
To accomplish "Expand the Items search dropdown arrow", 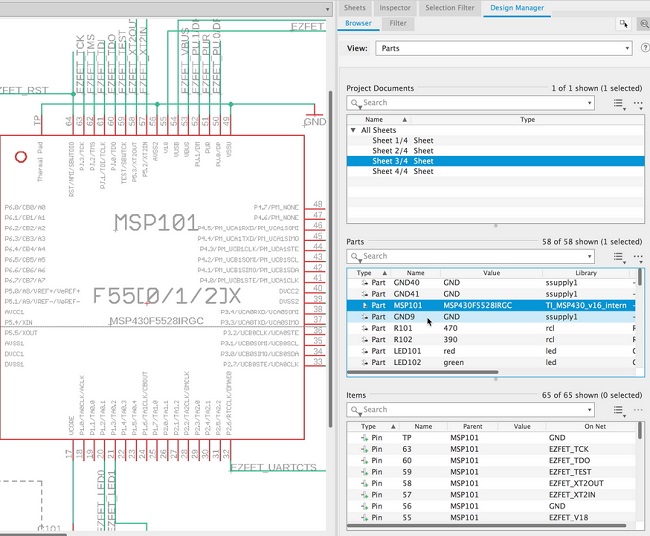I will (x=589, y=410).
